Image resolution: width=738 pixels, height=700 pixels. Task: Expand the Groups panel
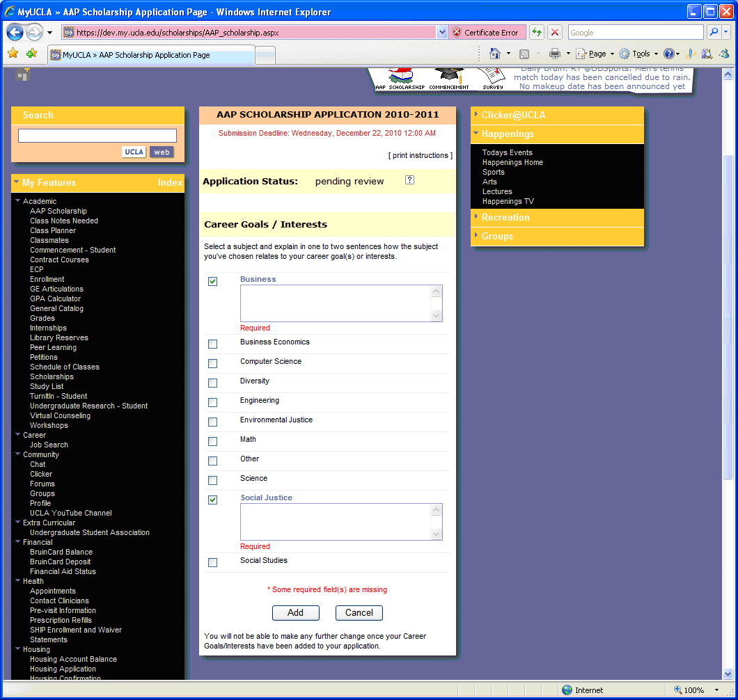pos(497,237)
